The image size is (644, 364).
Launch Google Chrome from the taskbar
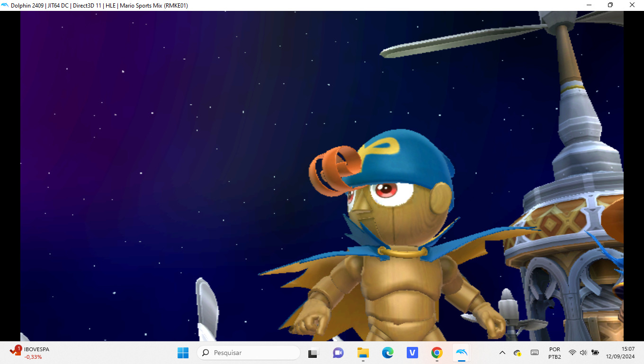point(436,352)
